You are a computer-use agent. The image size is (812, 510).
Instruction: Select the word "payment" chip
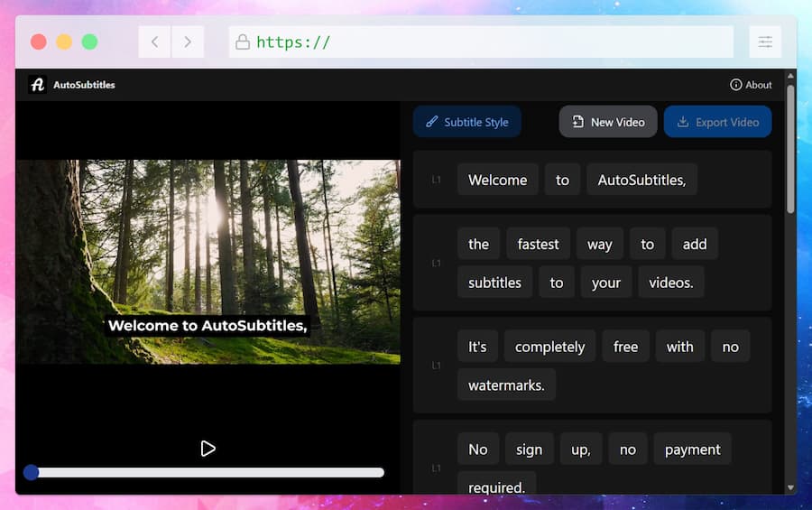coord(692,449)
